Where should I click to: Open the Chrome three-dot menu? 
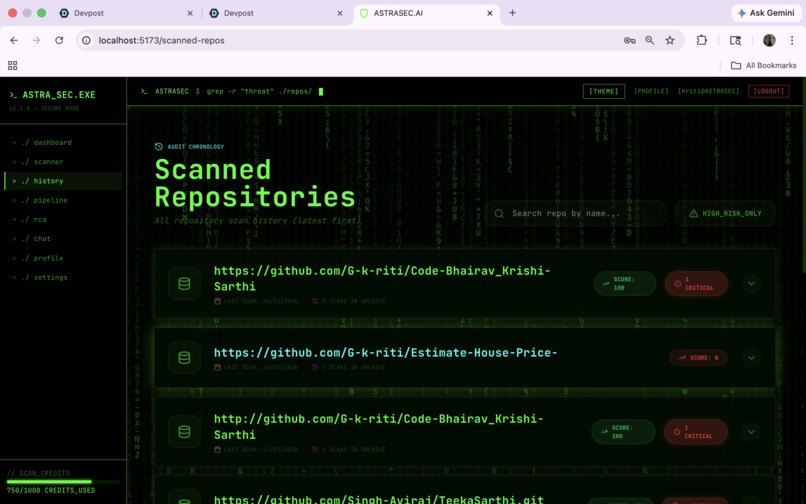coord(792,40)
